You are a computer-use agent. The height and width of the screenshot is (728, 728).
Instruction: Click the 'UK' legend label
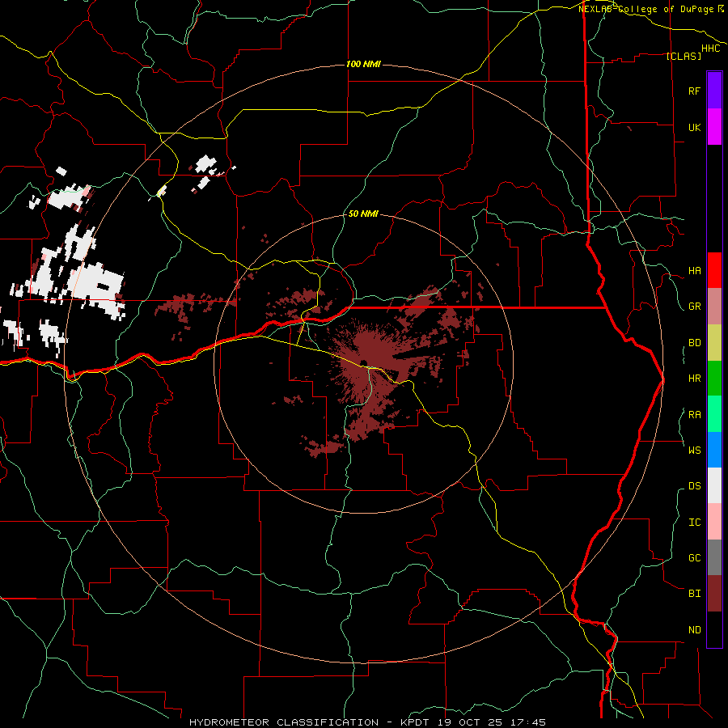click(694, 128)
